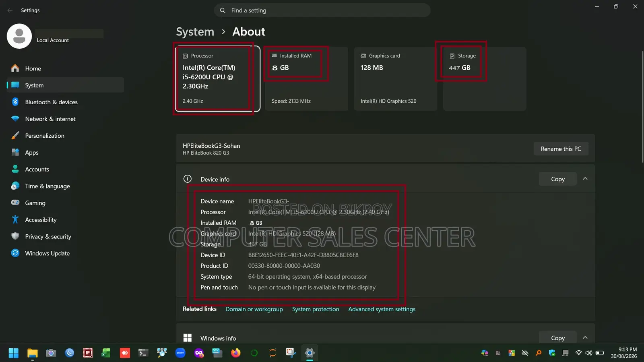The image size is (644, 362).
Task: Open Time & language settings
Action: coord(65,186)
